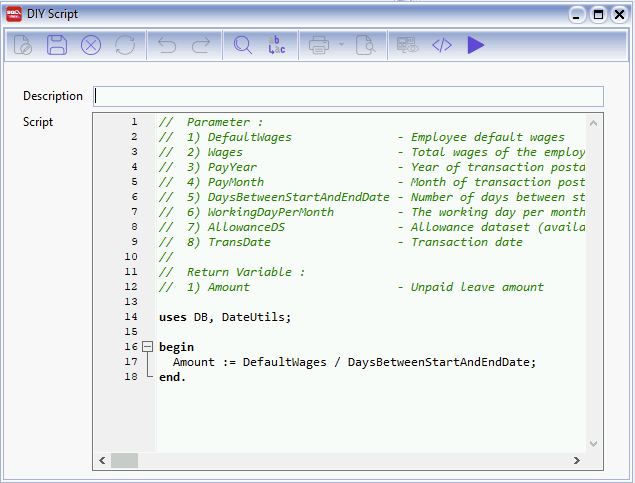The height and width of the screenshot is (483, 635).
Task: Click the grid view eye icon
Action: pyautogui.click(x=407, y=45)
